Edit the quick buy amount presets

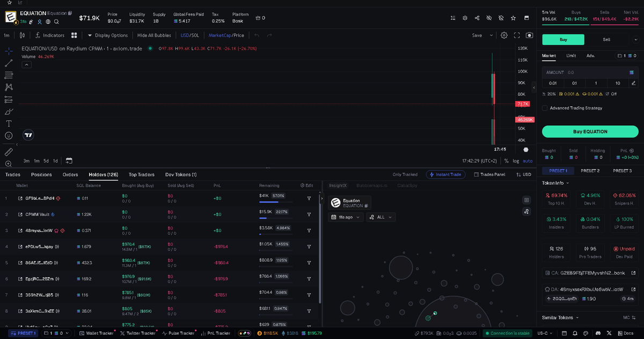pyautogui.click(x=634, y=83)
